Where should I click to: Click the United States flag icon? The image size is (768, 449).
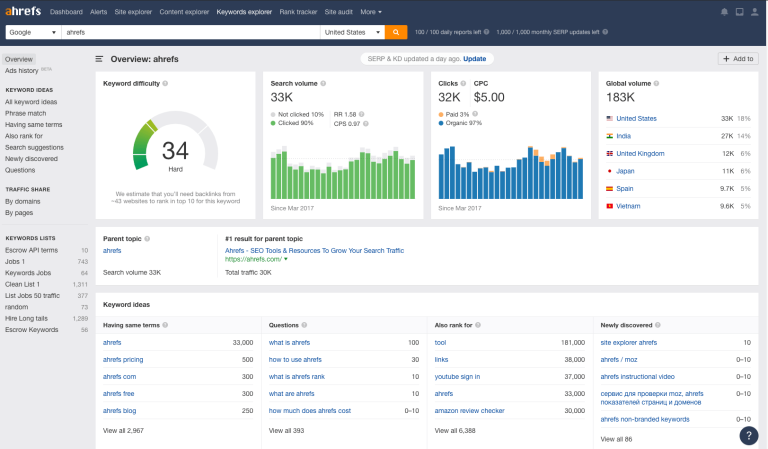coord(609,118)
